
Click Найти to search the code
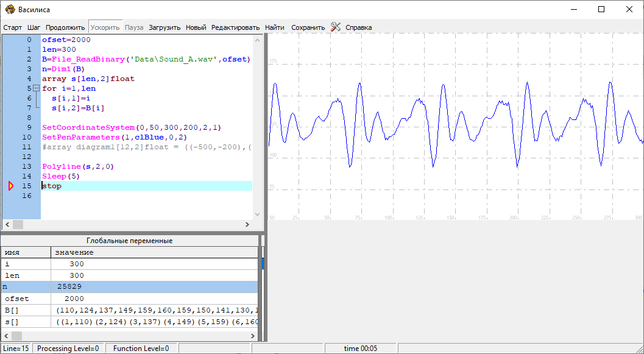click(x=275, y=27)
